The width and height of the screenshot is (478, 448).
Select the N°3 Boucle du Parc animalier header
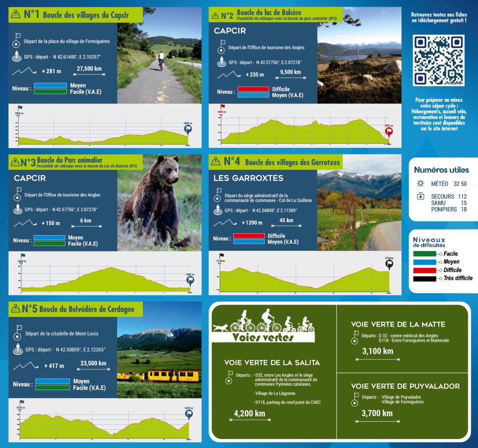[x=62, y=162]
